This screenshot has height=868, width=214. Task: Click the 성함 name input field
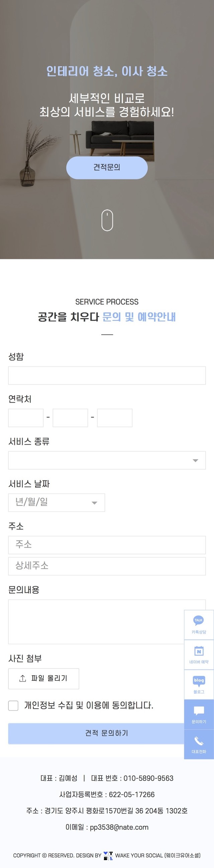pos(107,375)
